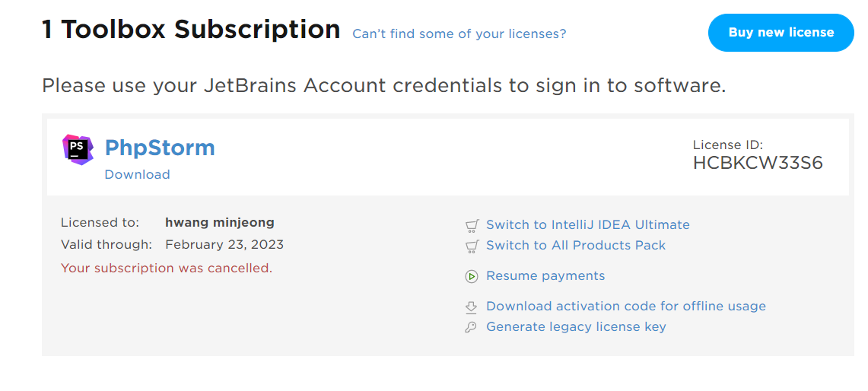Click the Download link under PhpStorm
This screenshot has height=391, width=868.
click(x=137, y=174)
